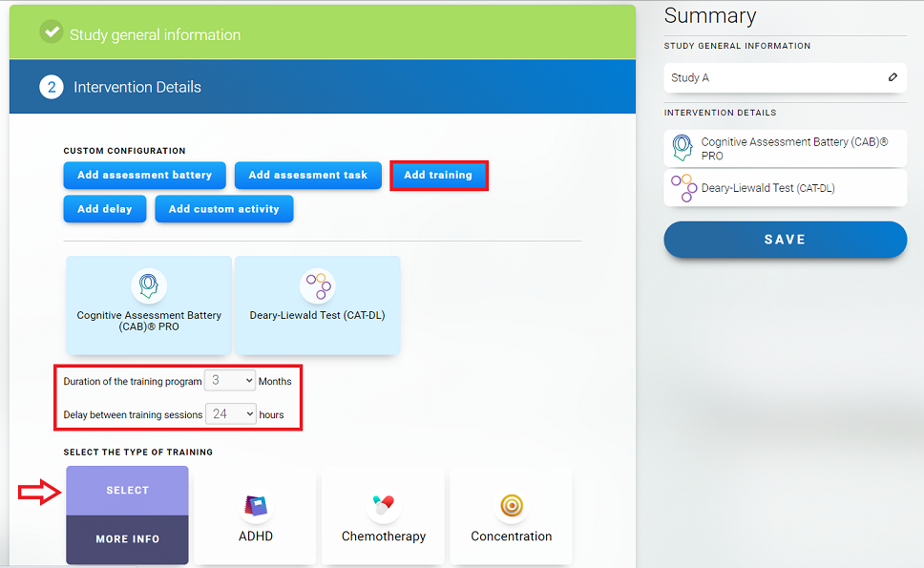Save the study with the SAVE button

click(785, 240)
